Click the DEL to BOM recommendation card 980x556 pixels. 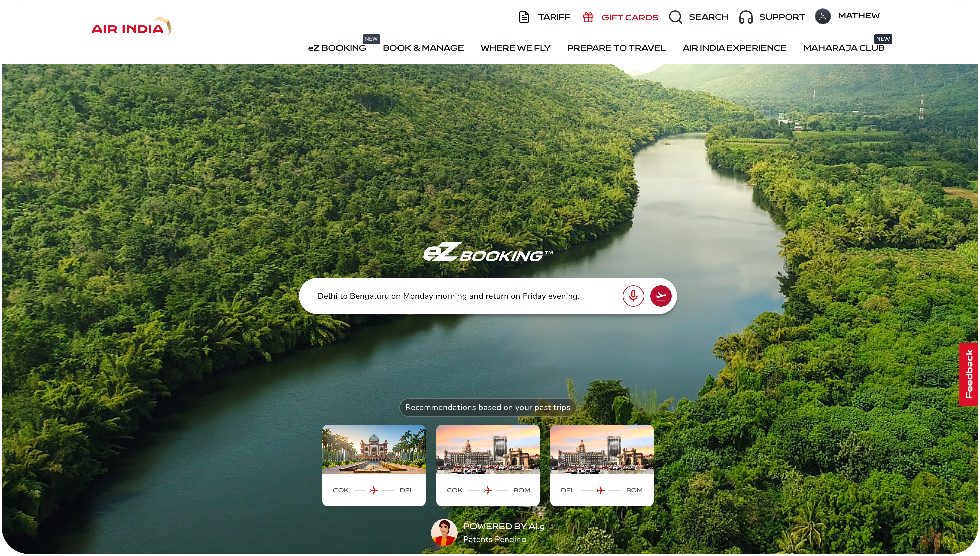[602, 465]
